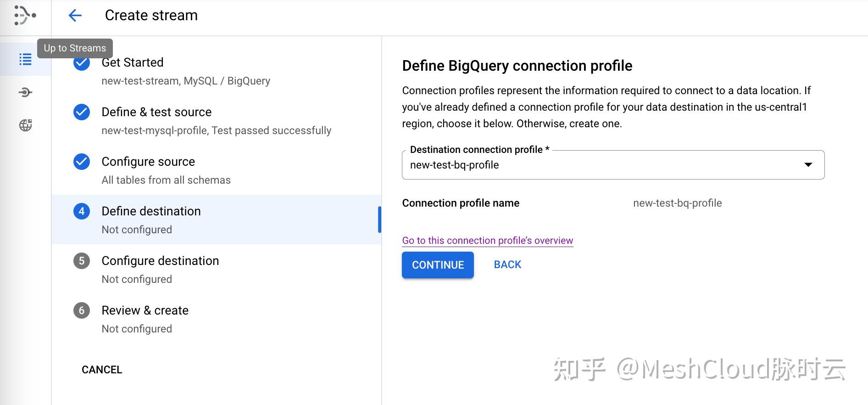Click the numbered circle for step 4
The height and width of the screenshot is (405, 868).
click(x=81, y=211)
